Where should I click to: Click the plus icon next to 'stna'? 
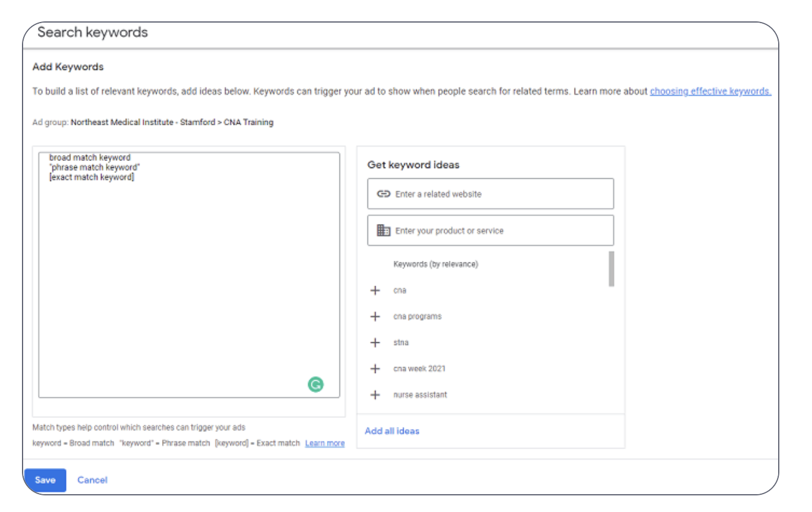(x=375, y=343)
